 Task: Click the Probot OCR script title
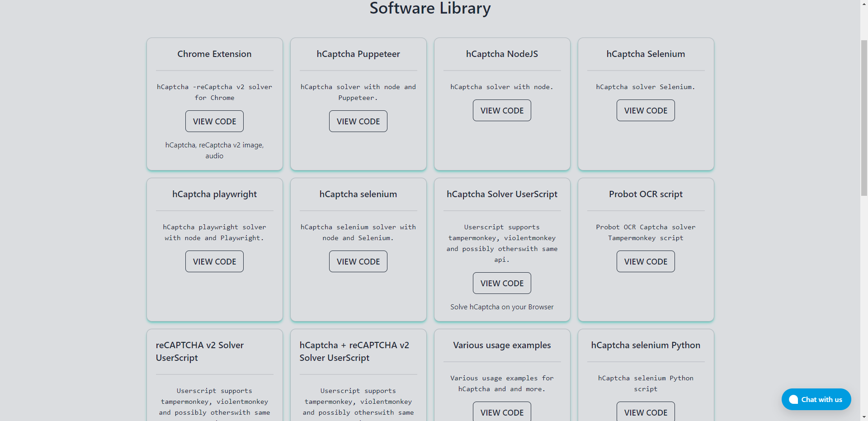646,194
